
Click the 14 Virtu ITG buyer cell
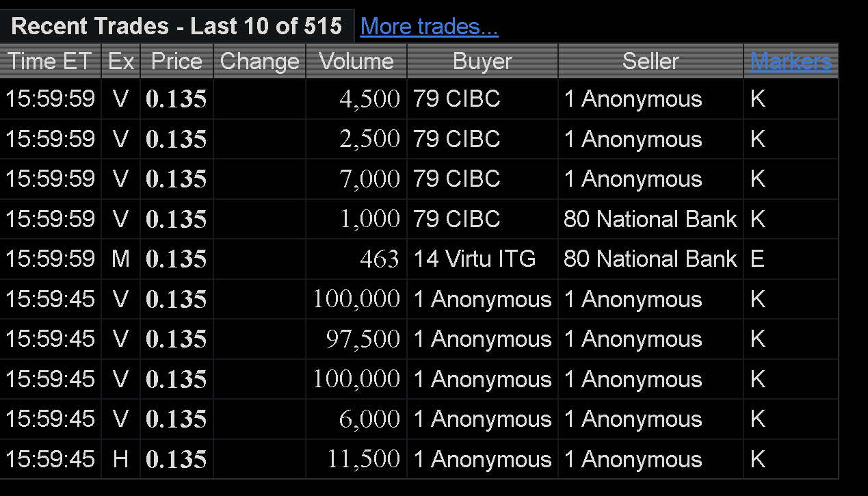pyautogui.click(x=474, y=259)
